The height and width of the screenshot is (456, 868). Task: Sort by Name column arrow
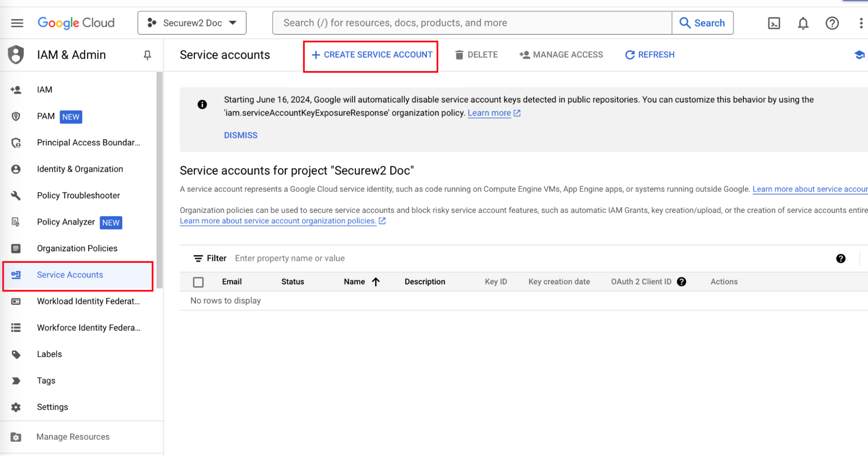[x=376, y=282]
